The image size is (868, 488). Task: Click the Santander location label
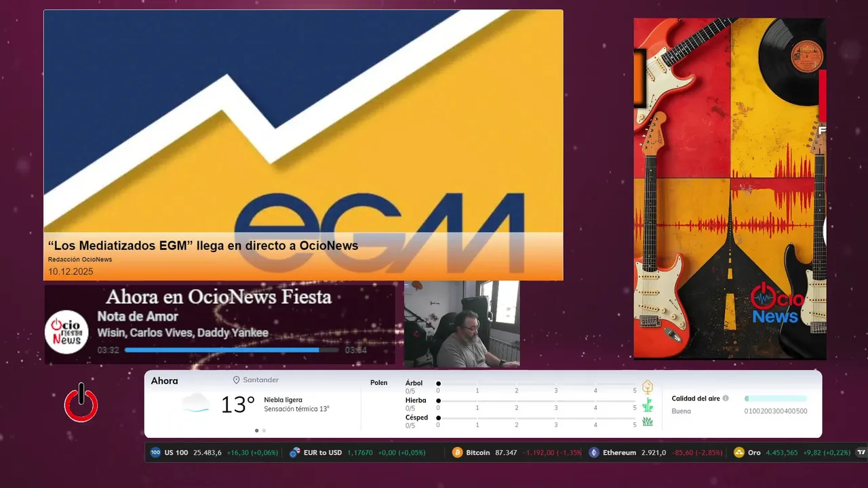[x=261, y=380]
